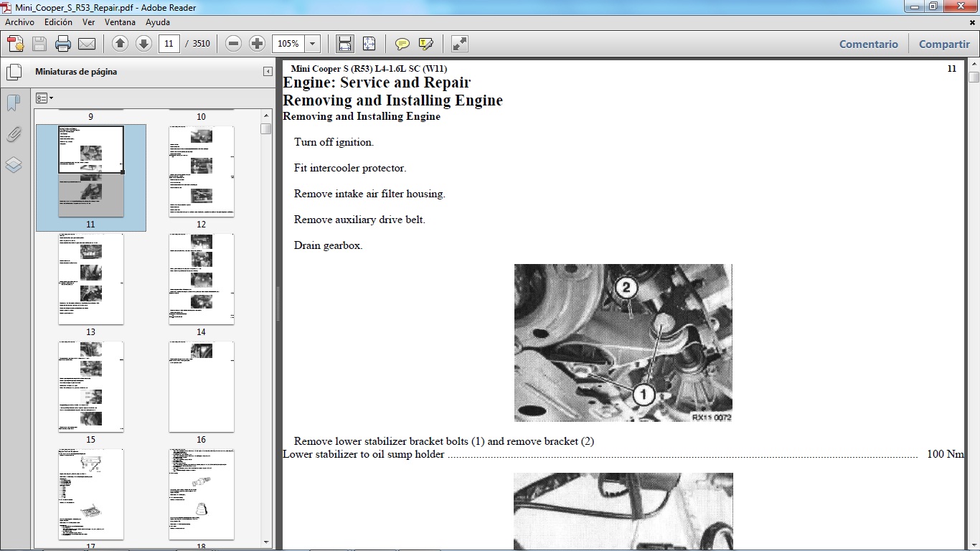Screen dimensions: 980x551
Task: Click the 'Remove auxiliary drive belt.' text
Action: 359,220
